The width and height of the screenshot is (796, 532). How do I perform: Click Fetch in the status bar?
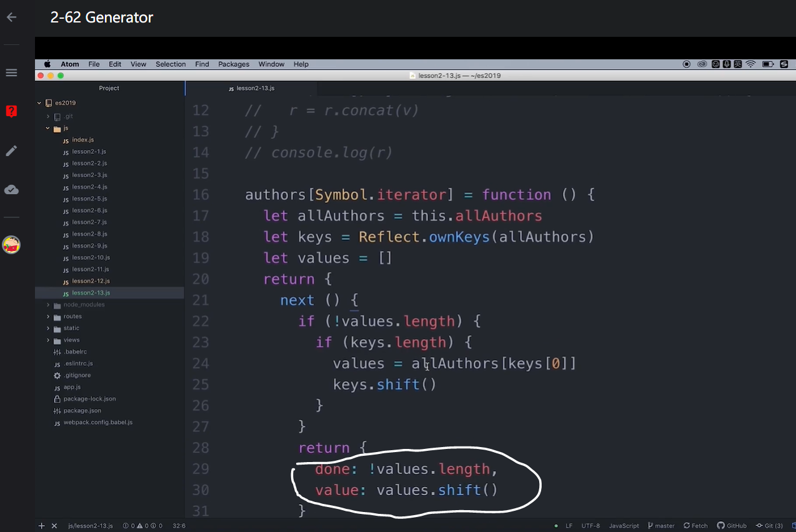[x=695, y=526]
